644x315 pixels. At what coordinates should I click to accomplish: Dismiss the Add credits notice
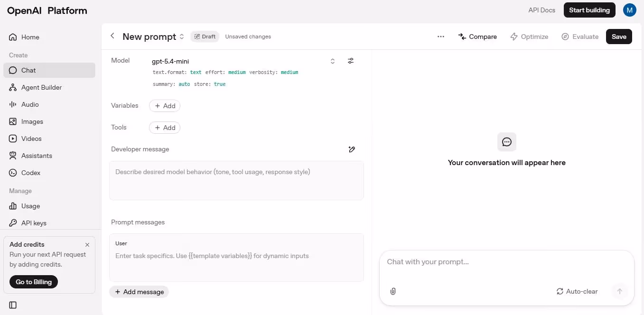tap(87, 245)
